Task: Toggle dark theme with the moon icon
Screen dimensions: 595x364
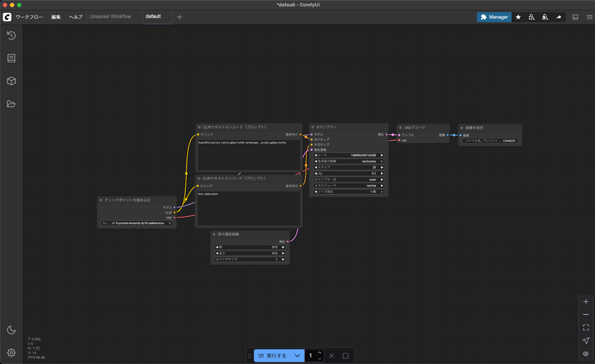Action: [x=11, y=330]
